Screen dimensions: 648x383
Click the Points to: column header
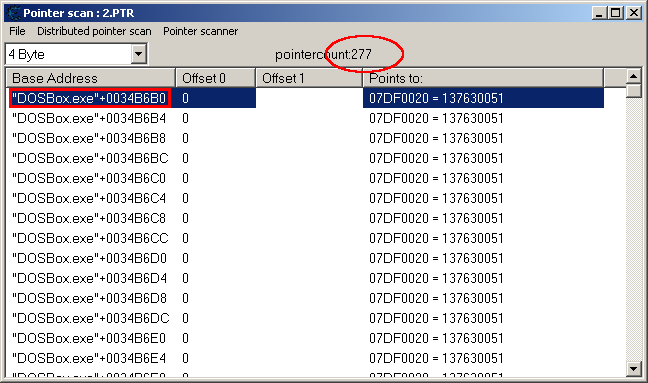coord(483,78)
